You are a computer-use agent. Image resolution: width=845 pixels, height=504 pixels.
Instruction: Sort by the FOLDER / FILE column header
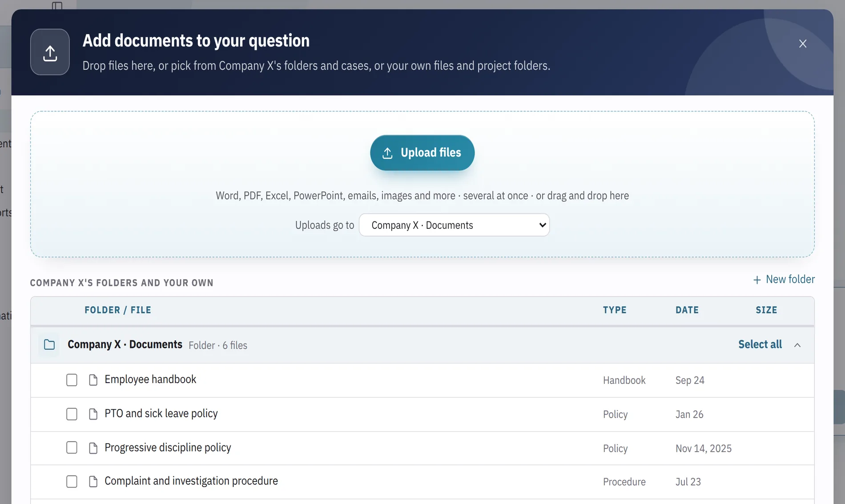coord(118,310)
